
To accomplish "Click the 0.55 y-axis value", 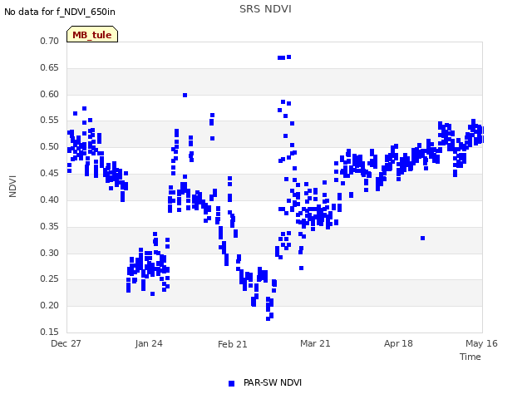I will [49, 120].
